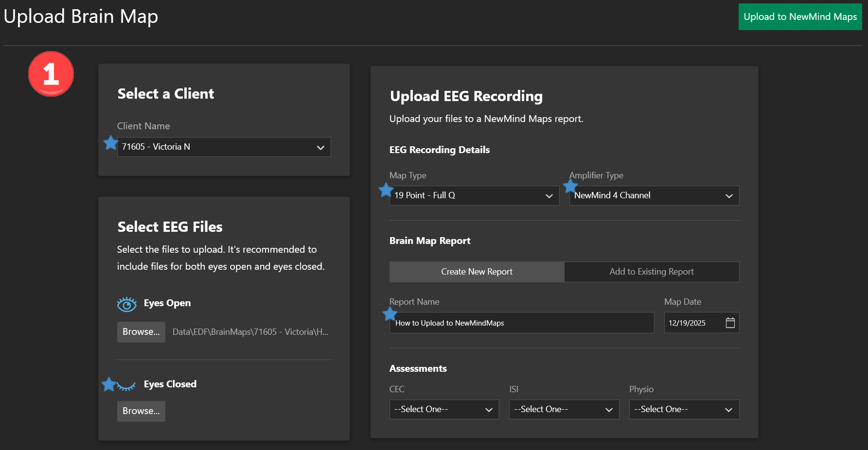The height and width of the screenshot is (450, 868).
Task: Browse for an Eyes Closed file
Action: [141, 411]
